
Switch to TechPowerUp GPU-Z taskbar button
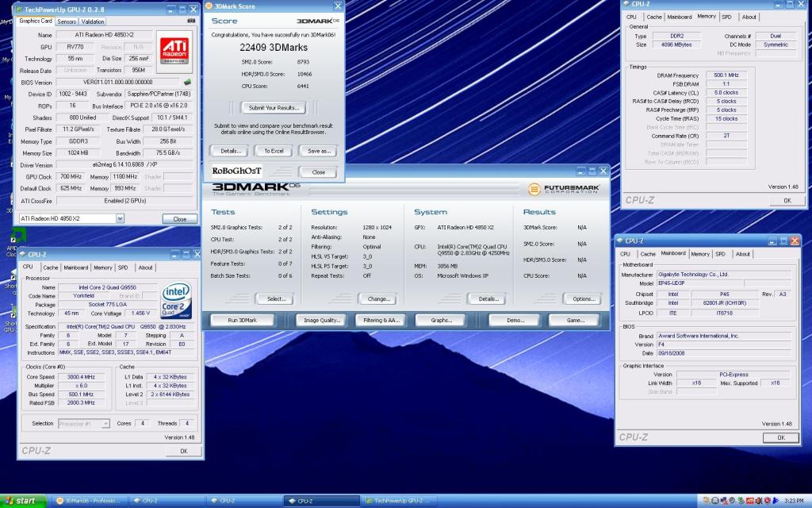tap(398, 501)
